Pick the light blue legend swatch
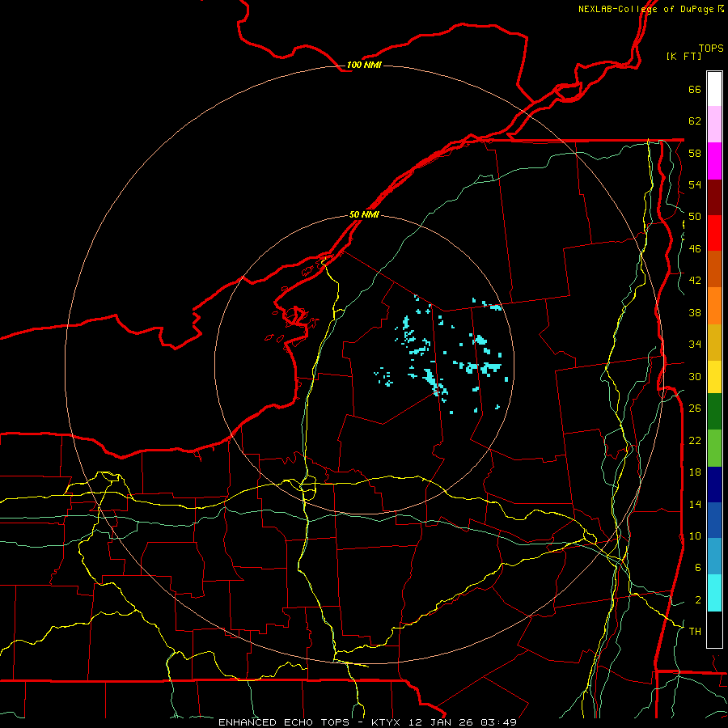The image size is (728, 728). tap(714, 557)
